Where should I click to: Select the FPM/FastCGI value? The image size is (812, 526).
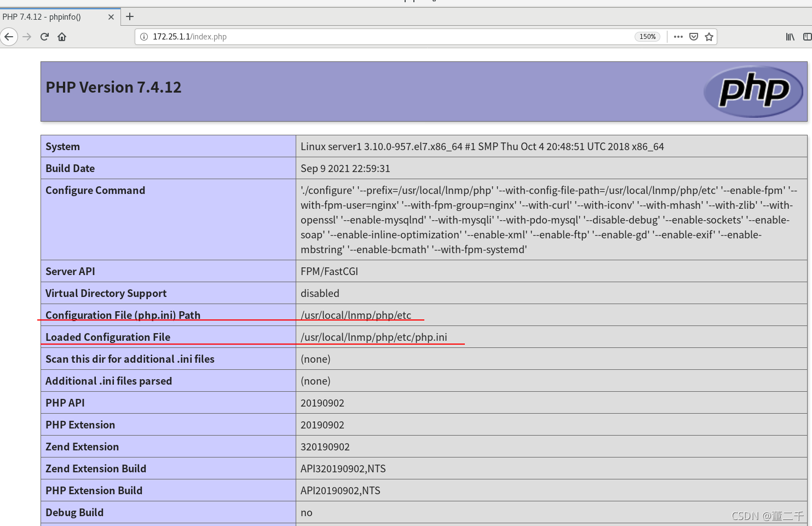[329, 271]
